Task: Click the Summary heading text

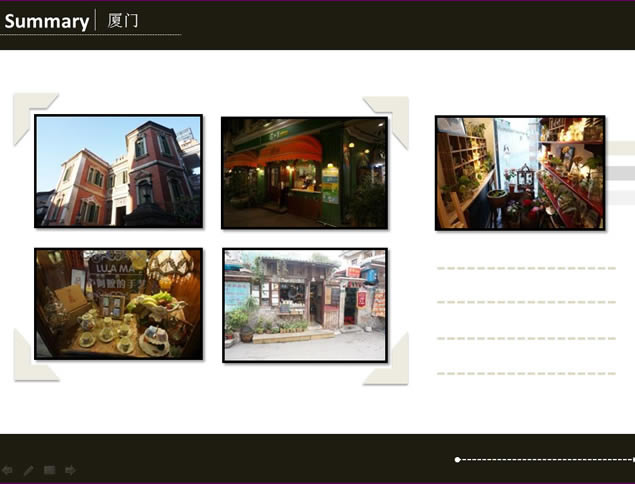Action: click(47, 21)
